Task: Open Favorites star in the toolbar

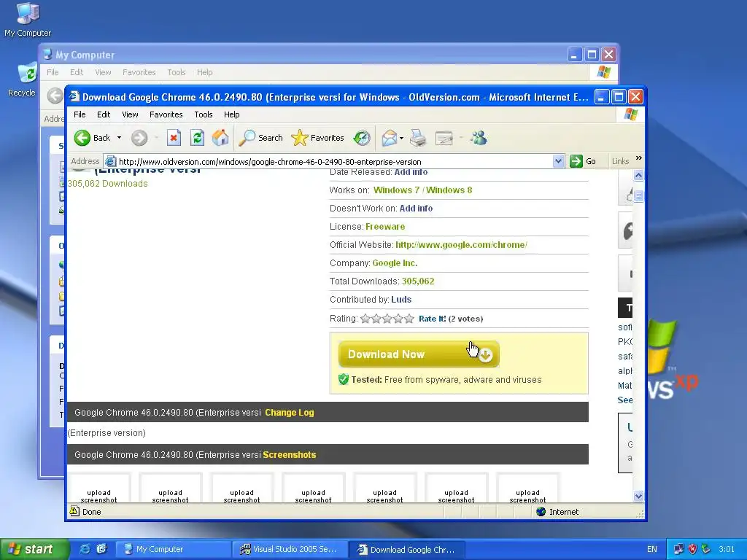Action: click(x=317, y=138)
